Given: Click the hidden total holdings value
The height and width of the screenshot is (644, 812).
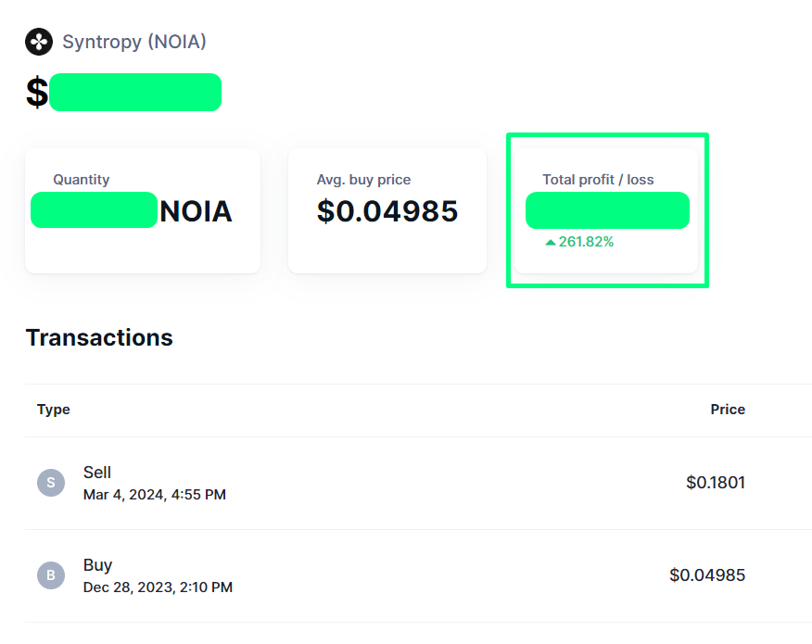Looking at the screenshot, I should (134, 93).
